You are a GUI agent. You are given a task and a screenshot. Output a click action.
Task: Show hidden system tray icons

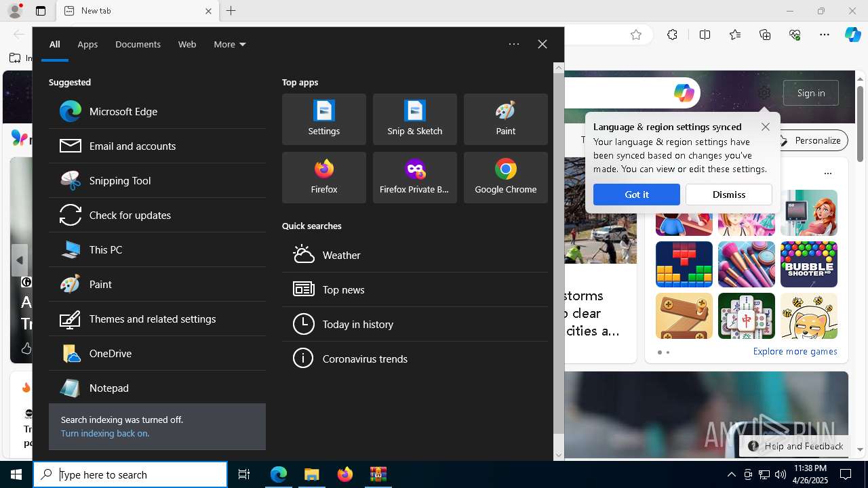tap(731, 474)
